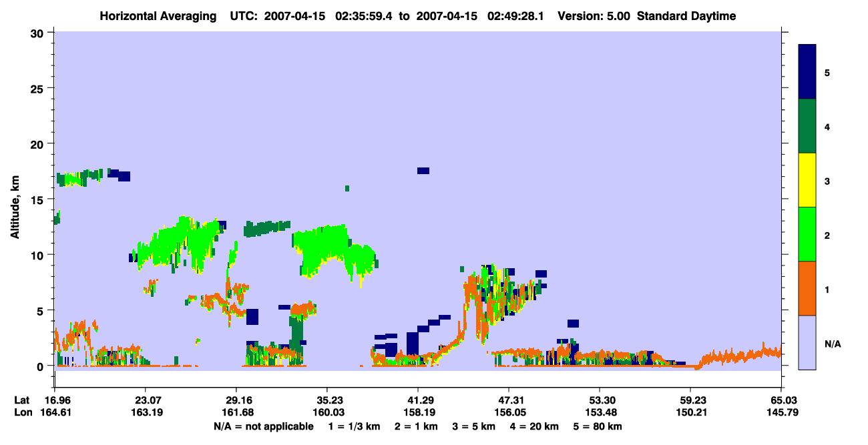Click longitude value 145.79
Screen dimensions: 868x445
(x=781, y=413)
